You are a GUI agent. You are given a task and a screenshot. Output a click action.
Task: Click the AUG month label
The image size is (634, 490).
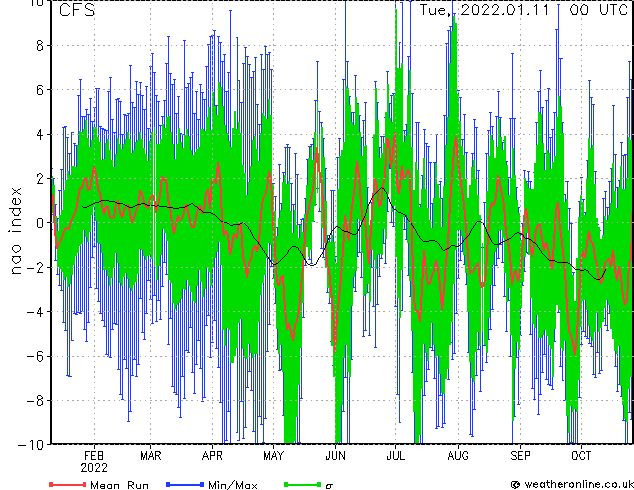tap(458, 456)
